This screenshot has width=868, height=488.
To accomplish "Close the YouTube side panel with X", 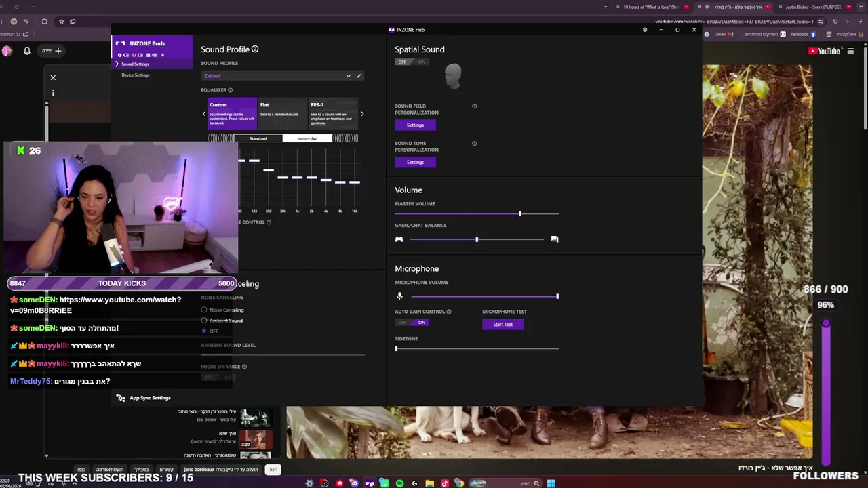I will 53,77.
